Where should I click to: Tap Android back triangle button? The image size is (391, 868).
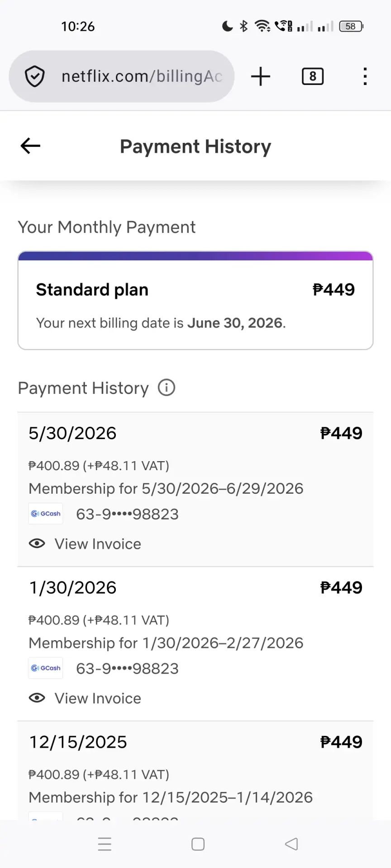[x=291, y=844]
